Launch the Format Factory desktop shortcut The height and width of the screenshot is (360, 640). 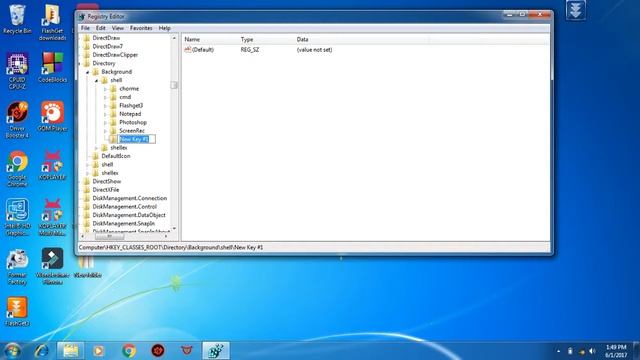17,266
